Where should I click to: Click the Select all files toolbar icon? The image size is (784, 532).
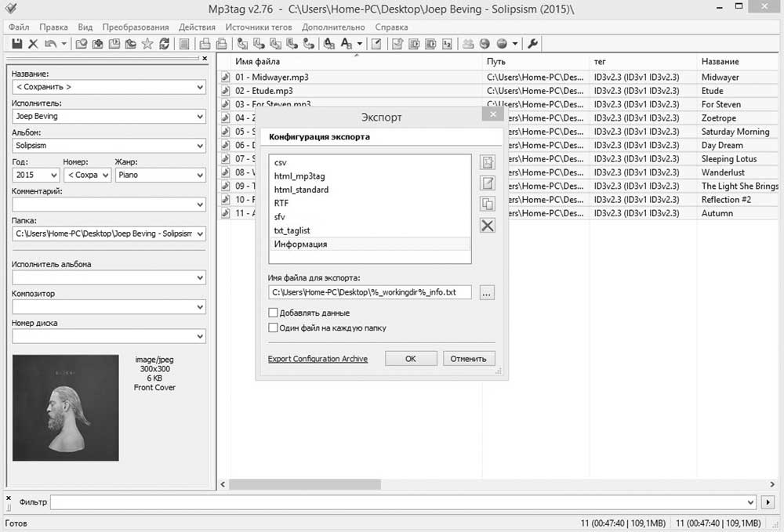184,44
